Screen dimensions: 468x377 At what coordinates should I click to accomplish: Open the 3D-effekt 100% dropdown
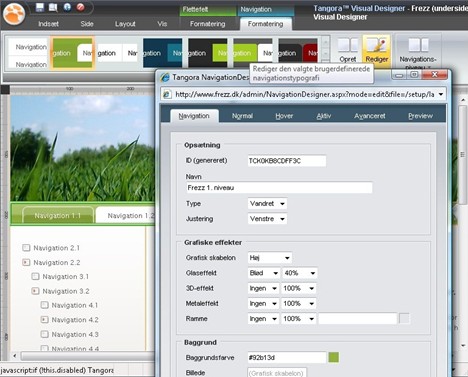click(x=299, y=288)
